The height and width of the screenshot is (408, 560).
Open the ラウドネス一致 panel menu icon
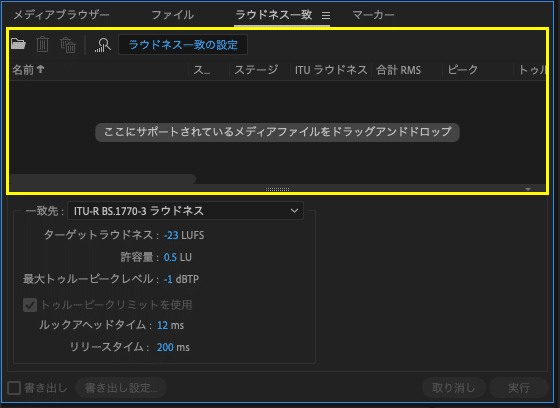tap(326, 15)
